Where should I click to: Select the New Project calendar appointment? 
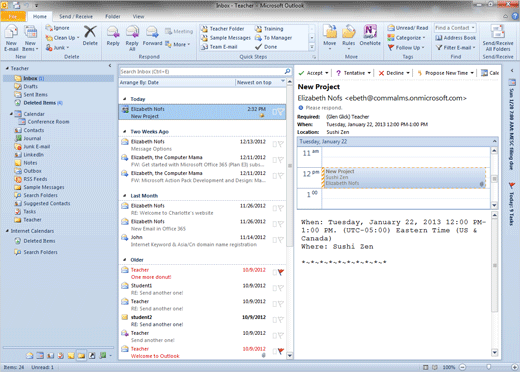(404, 177)
